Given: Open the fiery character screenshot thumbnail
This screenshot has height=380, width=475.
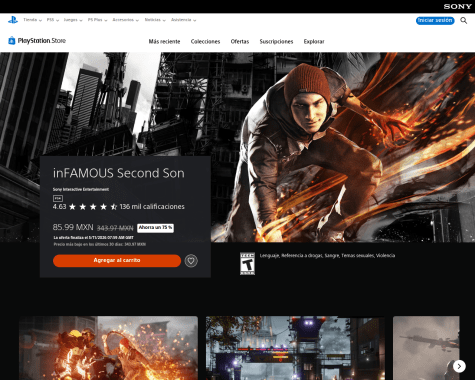Looking at the screenshot, I should (x=108, y=348).
